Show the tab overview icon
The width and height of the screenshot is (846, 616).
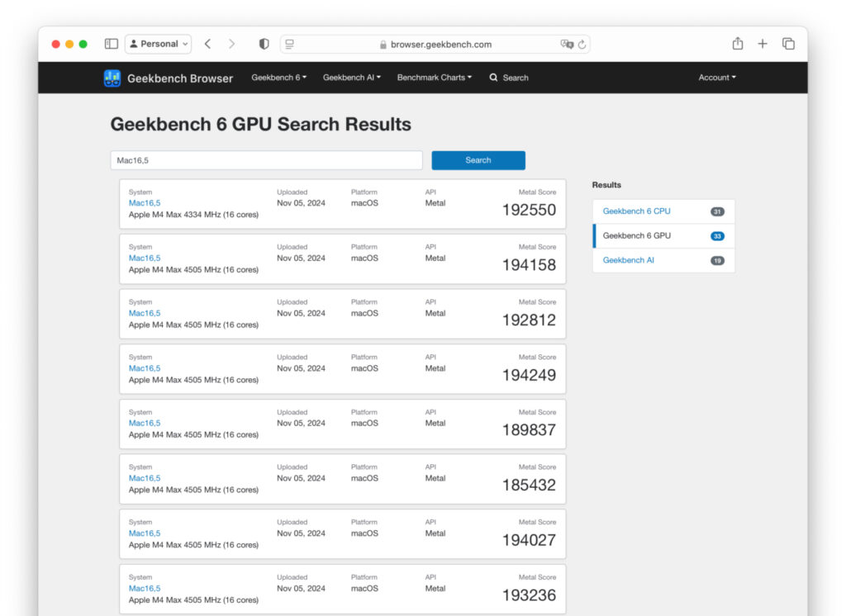click(788, 44)
